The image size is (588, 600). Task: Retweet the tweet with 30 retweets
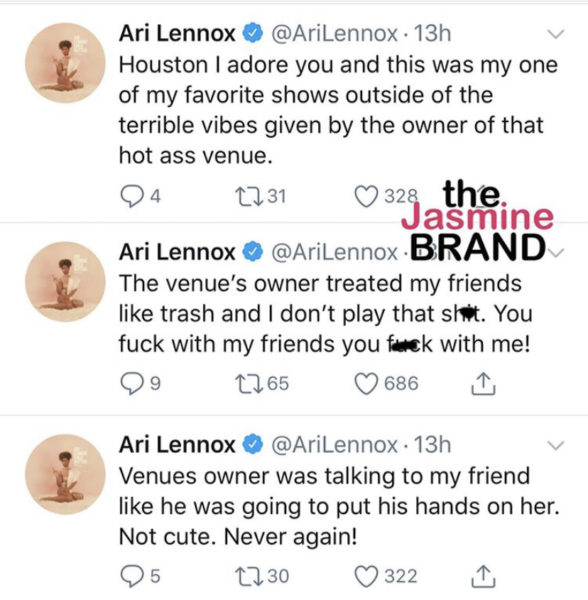pos(248,576)
